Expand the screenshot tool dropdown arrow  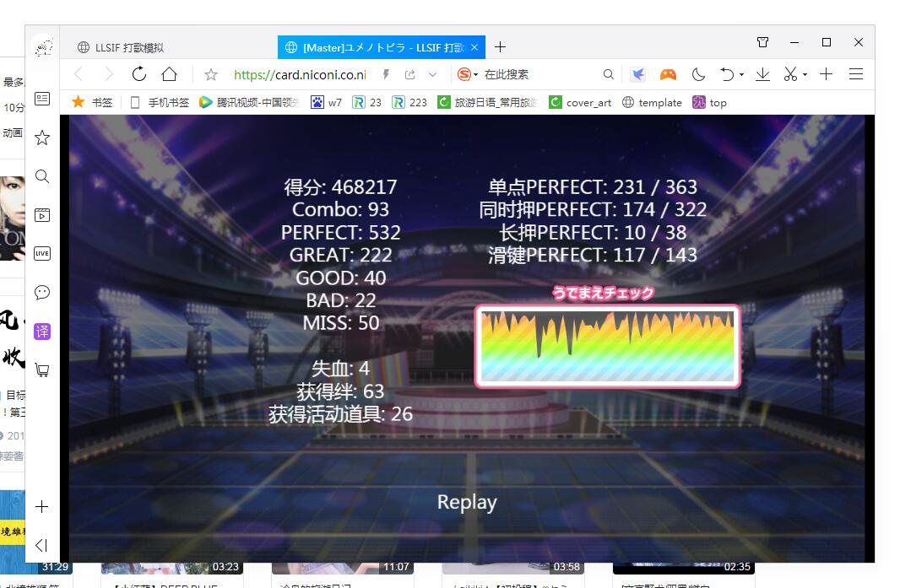(x=805, y=75)
